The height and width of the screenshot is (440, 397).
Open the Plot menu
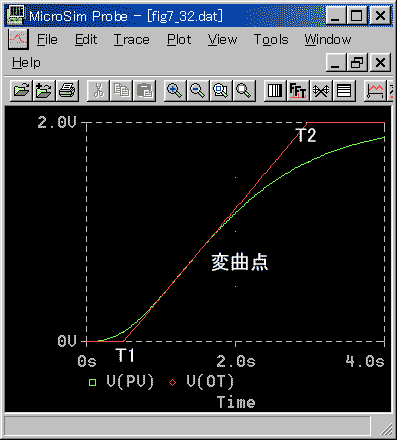(179, 40)
